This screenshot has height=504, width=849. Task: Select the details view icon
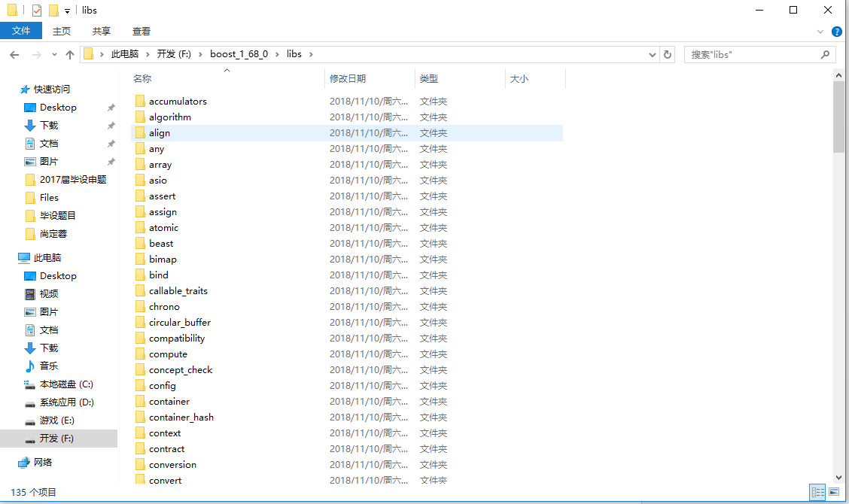[817, 492]
